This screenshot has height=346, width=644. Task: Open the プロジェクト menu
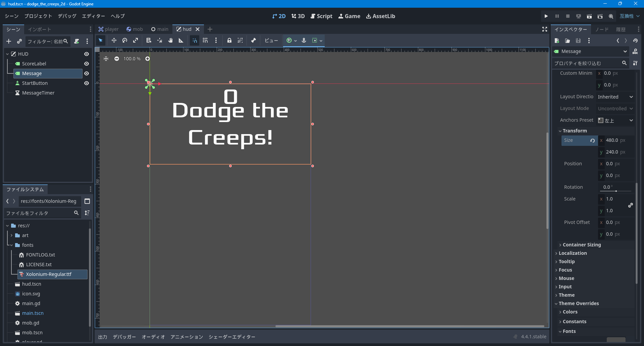point(38,16)
